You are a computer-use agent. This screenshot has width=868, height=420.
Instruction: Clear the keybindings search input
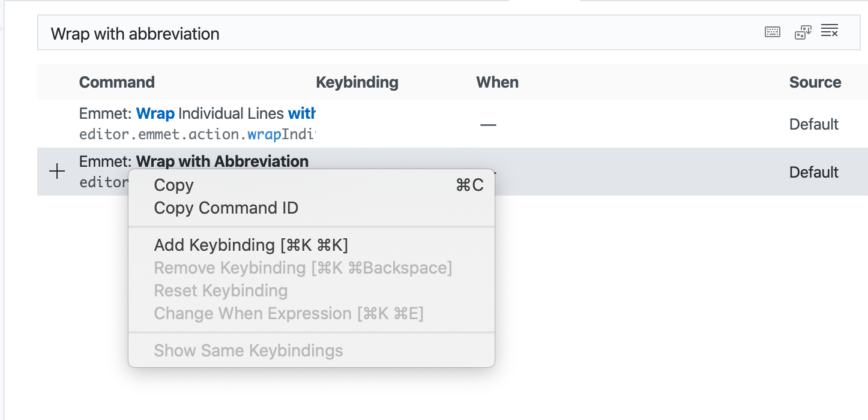(830, 31)
